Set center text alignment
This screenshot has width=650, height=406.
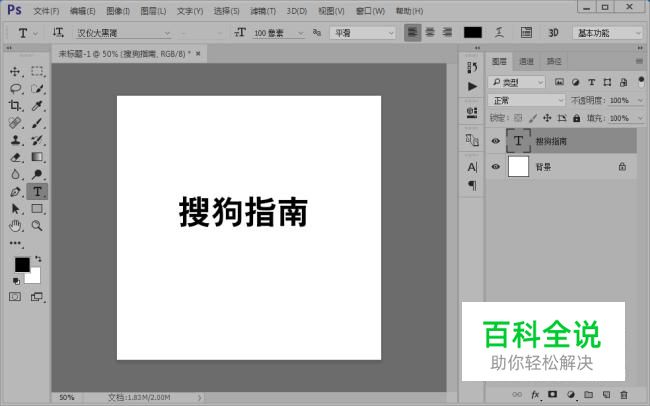[430, 32]
